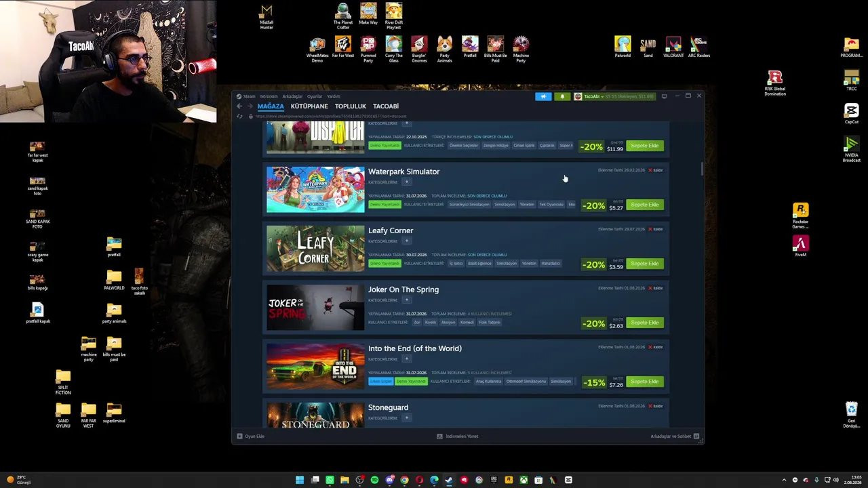The height and width of the screenshot is (488, 868).
Task: Add Into the End (of the World) to cart
Action: 644,382
